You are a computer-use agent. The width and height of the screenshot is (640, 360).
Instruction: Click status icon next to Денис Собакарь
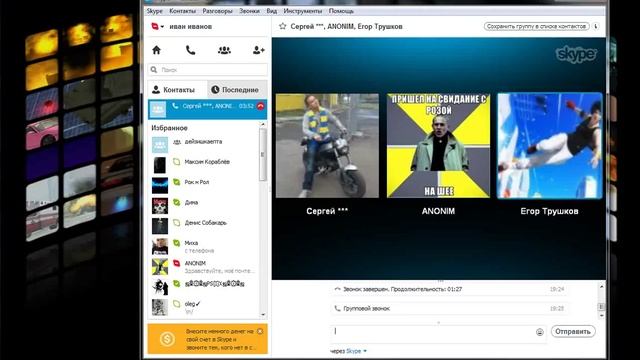pyautogui.click(x=176, y=223)
